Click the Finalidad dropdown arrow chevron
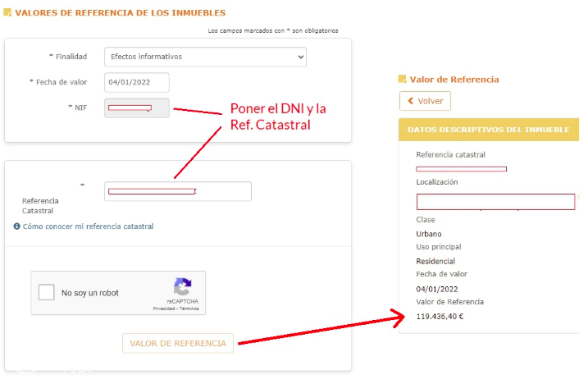Screen dimensions: 588x384 [x=300, y=57]
